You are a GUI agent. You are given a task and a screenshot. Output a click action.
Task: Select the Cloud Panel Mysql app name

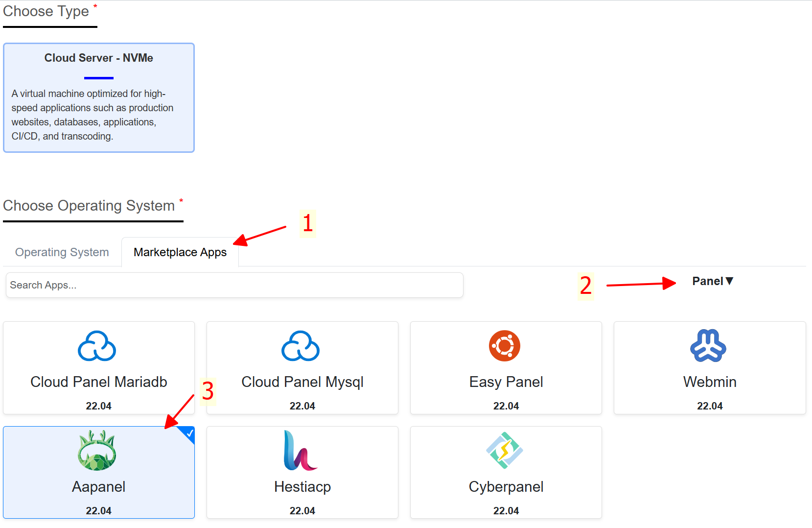(x=302, y=382)
